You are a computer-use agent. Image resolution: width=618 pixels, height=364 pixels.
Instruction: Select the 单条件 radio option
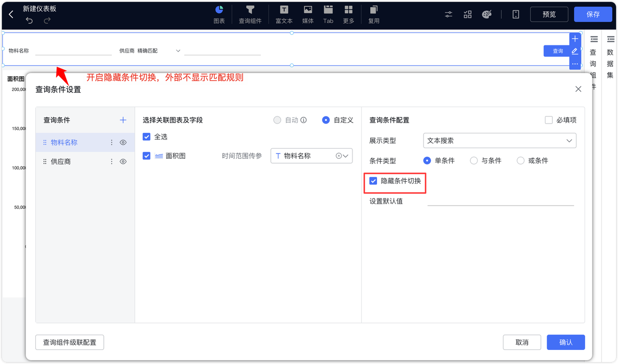click(427, 160)
